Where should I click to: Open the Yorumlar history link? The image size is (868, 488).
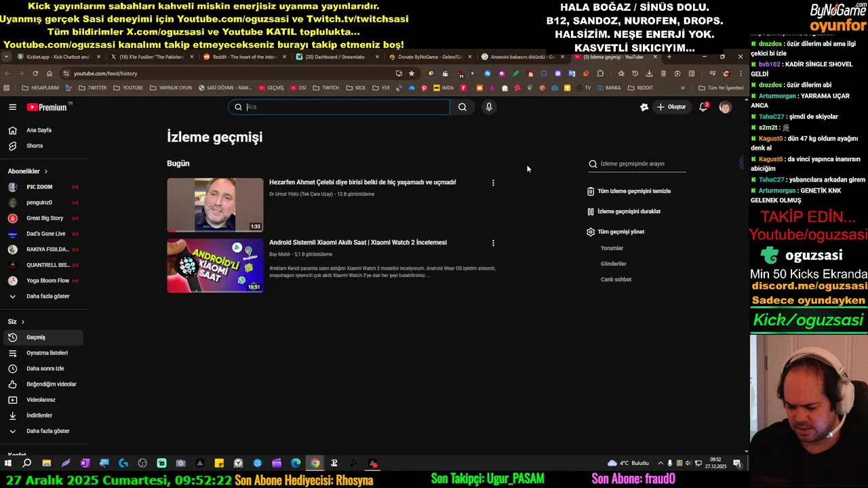tap(612, 248)
